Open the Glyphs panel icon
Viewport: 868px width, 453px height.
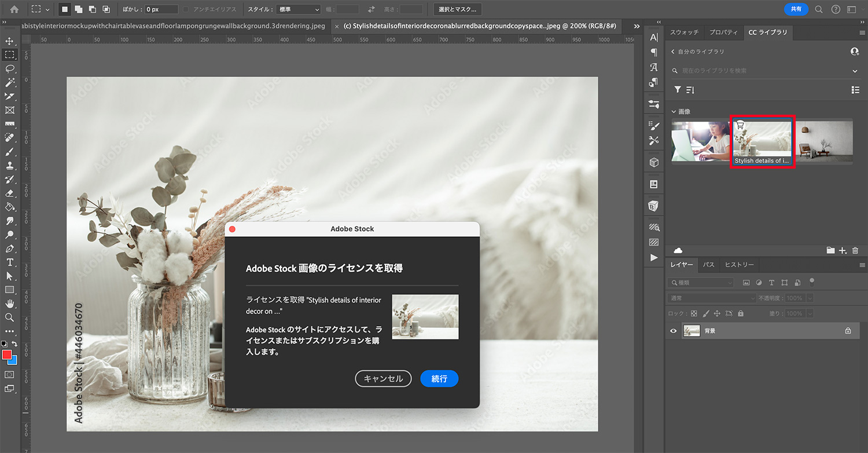(x=654, y=67)
